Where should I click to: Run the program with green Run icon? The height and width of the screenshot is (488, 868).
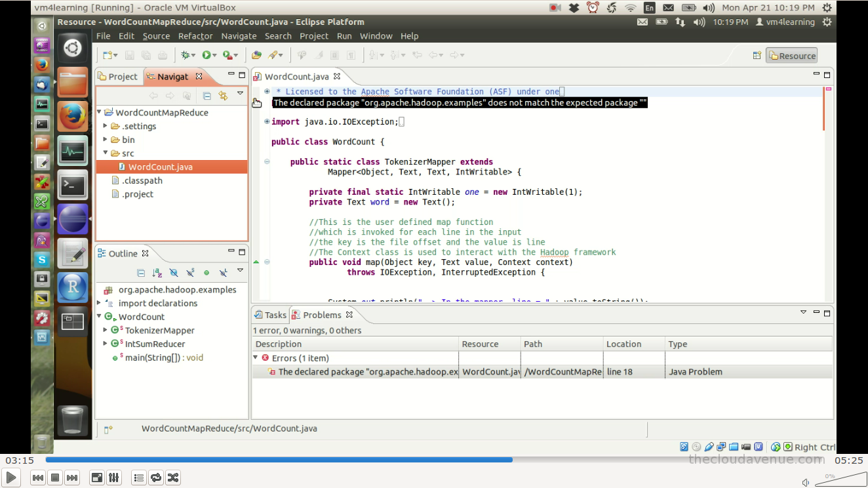(x=207, y=56)
